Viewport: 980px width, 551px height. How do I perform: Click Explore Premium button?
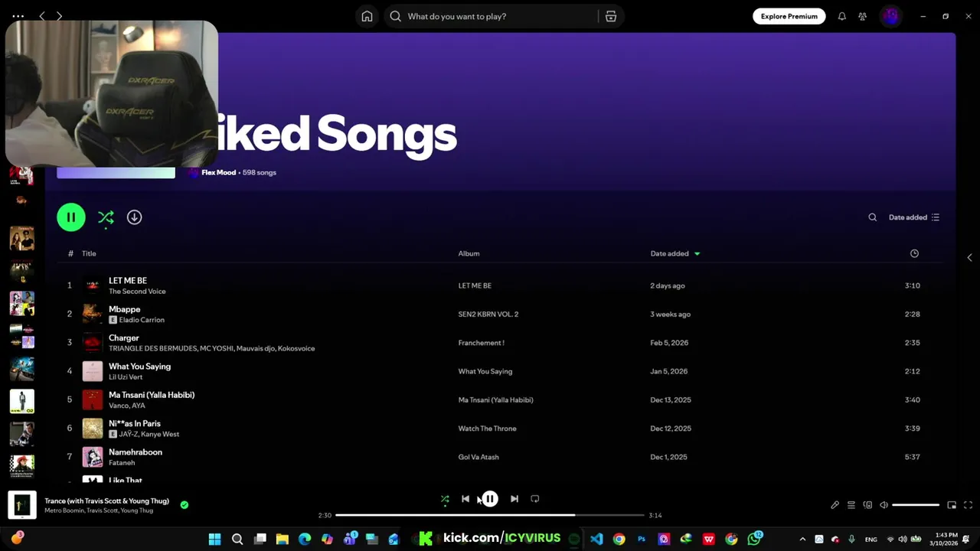point(789,16)
